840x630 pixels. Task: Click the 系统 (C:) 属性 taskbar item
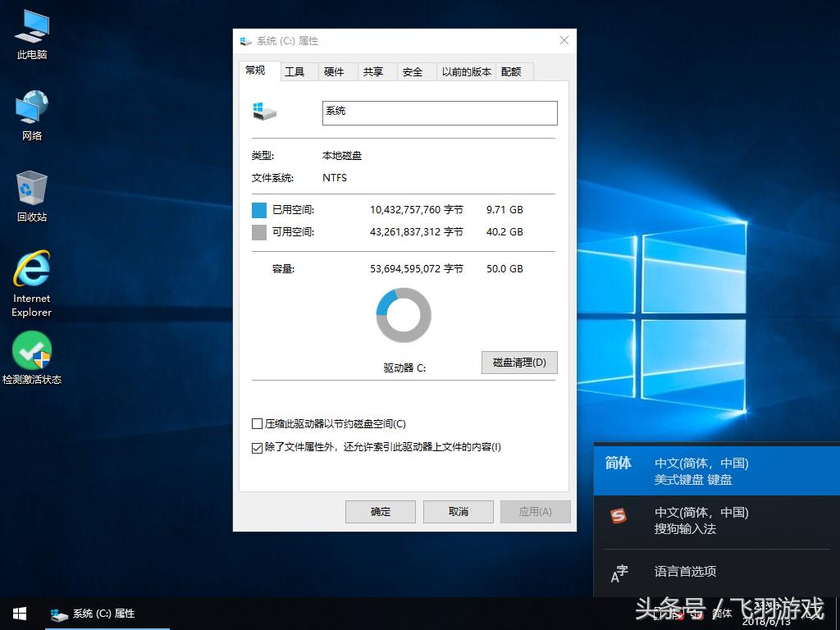[94, 614]
